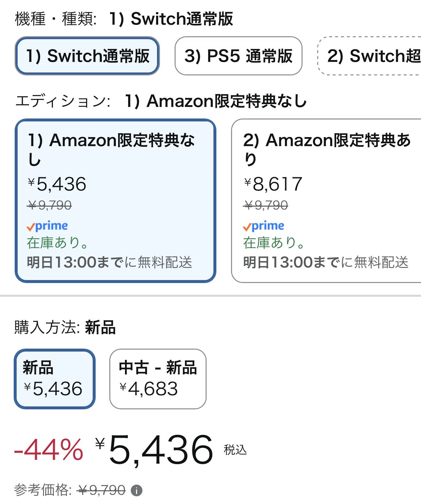Viewport: 421px width, 504px height.
Task: Tap the prime badge in 限定特典あり card
Action: pos(264,226)
